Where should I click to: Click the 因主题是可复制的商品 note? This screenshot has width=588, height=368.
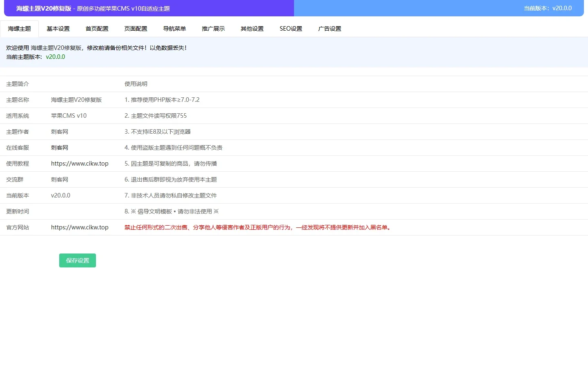171,164
